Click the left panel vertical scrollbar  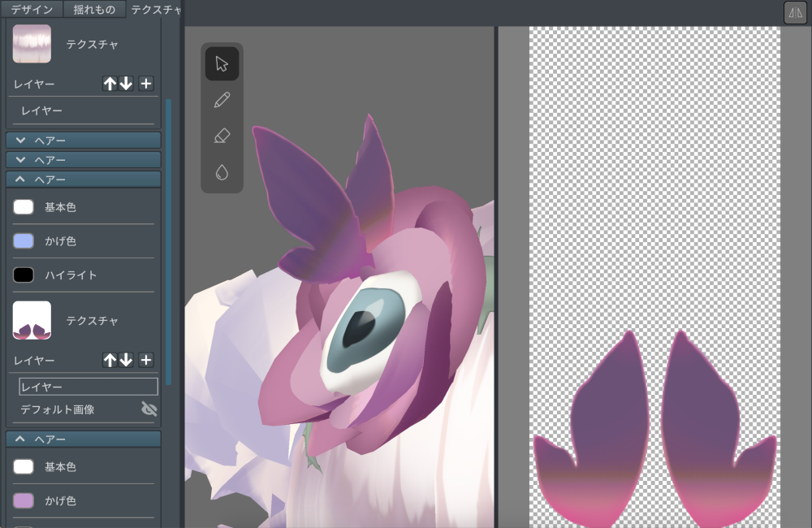click(x=168, y=241)
